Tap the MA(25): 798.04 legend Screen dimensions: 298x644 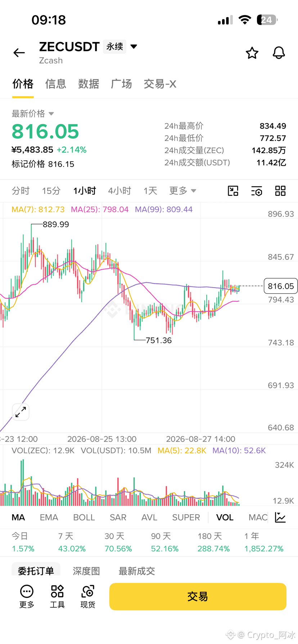click(x=100, y=210)
